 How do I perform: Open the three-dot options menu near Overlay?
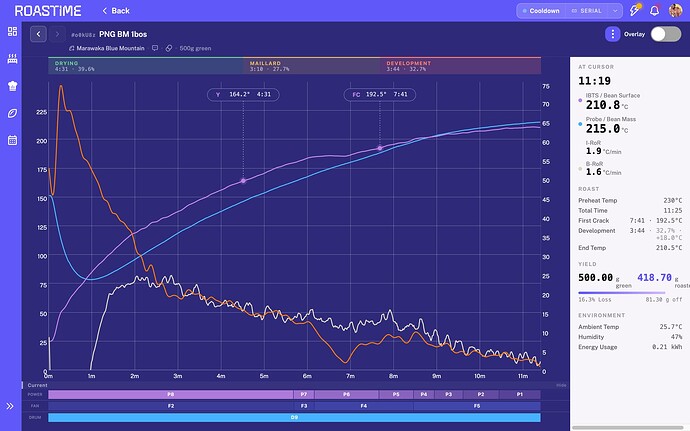pyautogui.click(x=613, y=34)
